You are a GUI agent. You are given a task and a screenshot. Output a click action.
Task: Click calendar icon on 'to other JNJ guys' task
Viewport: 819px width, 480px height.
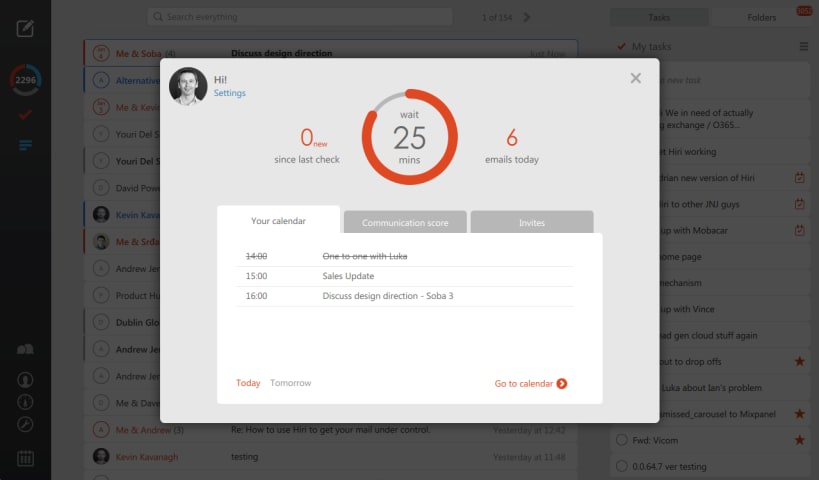pyautogui.click(x=799, y=204)
